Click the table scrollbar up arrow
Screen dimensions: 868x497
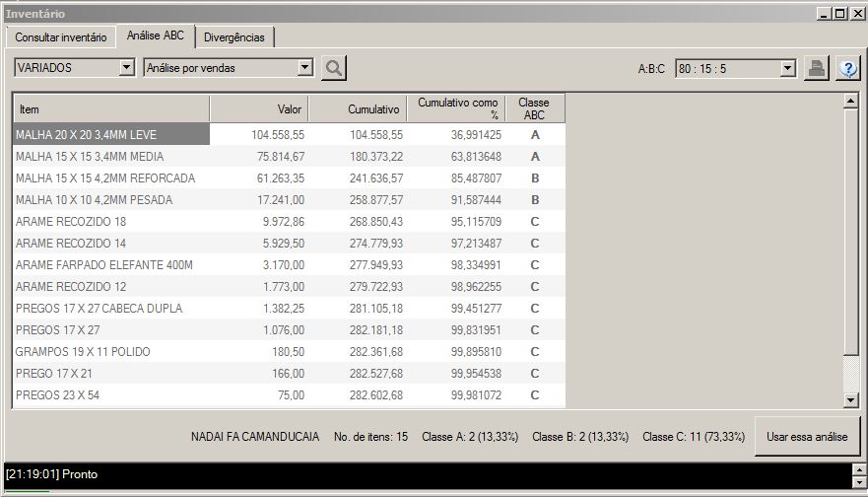pyautogui.click(x=851, y=101)
